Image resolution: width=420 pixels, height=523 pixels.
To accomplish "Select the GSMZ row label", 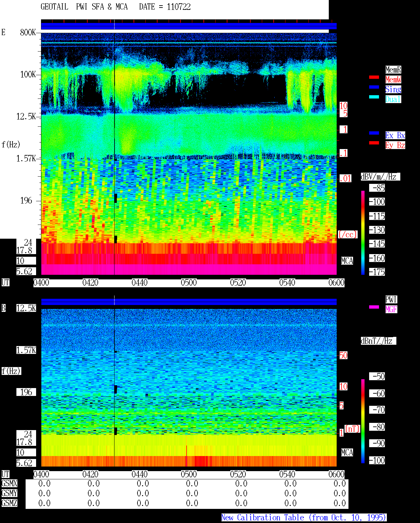I will point(9,503).
